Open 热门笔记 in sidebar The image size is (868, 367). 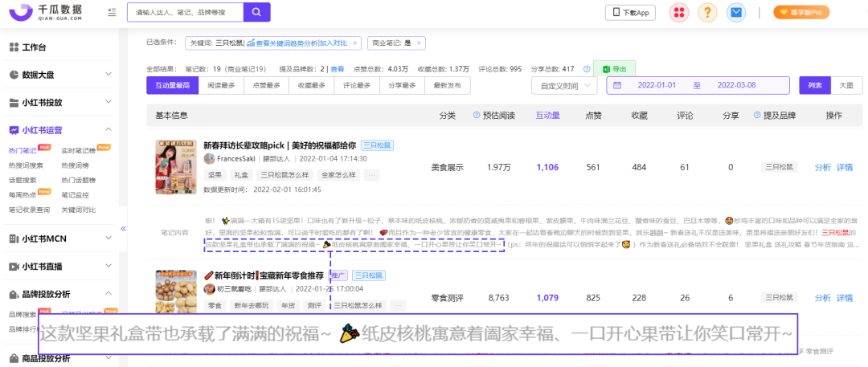(x=23, y=150)
